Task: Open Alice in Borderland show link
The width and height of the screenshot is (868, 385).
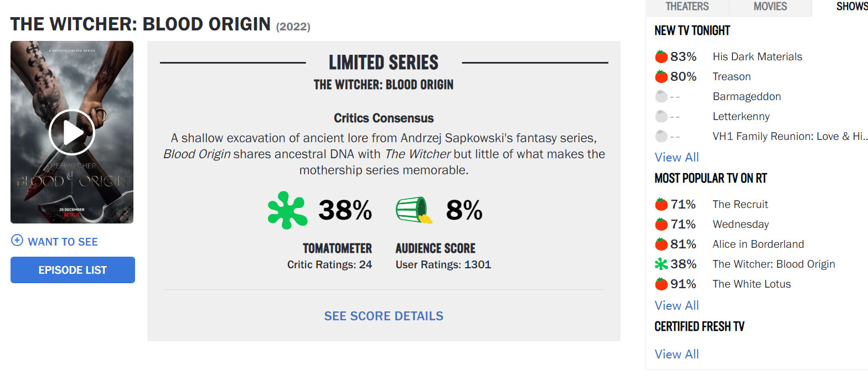Action: (758, 244)
